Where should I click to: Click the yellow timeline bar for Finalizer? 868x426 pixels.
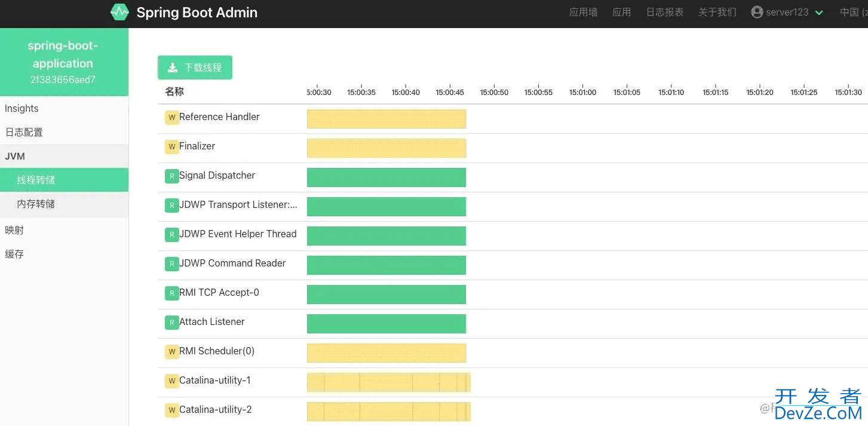tap(387, 148)
